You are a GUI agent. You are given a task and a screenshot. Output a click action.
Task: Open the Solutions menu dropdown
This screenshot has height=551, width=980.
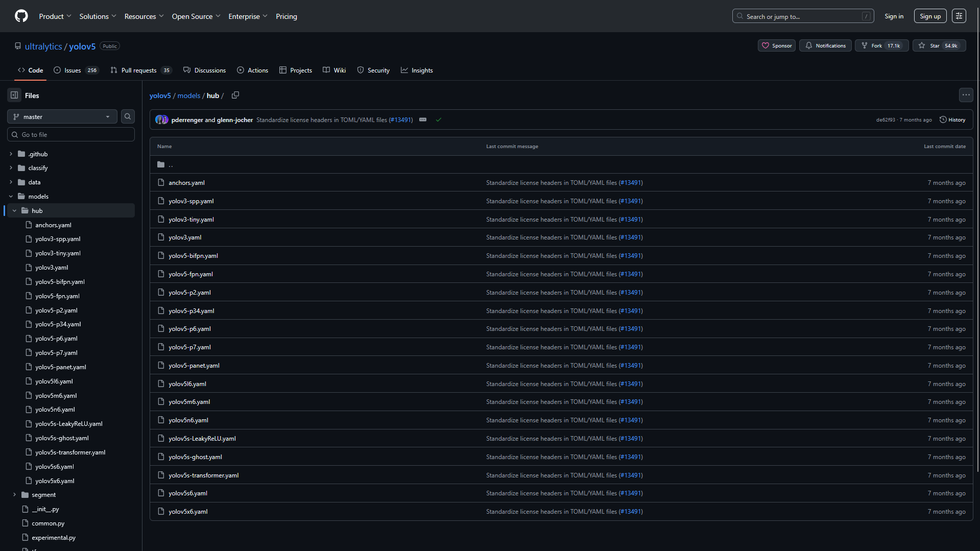98,16
